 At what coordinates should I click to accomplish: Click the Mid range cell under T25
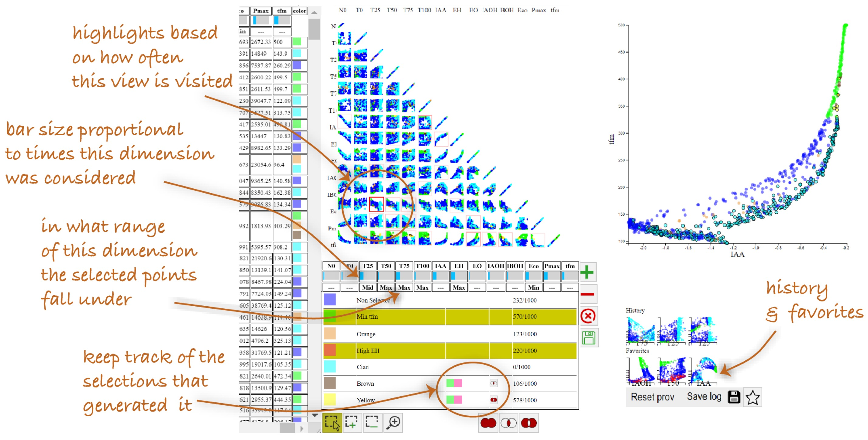point(368,288)
